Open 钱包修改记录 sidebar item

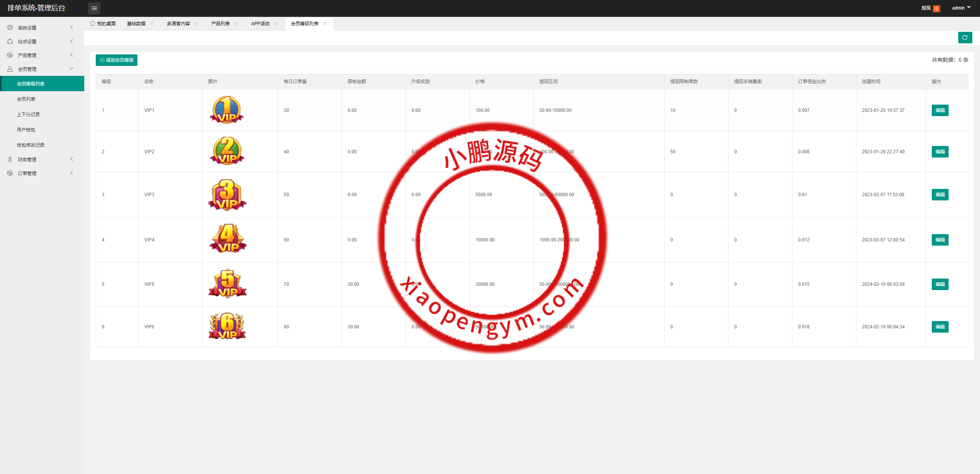pos(31,145)
